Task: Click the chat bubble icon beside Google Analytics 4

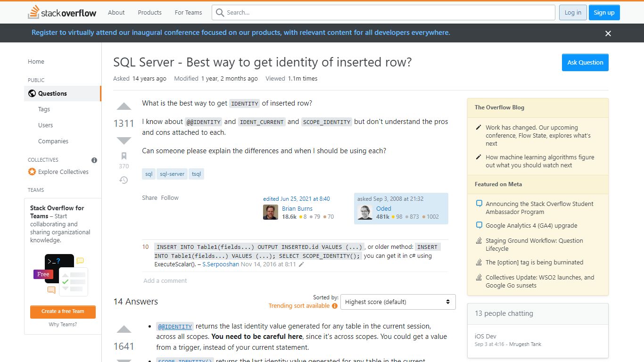Action: pos(479,225)
